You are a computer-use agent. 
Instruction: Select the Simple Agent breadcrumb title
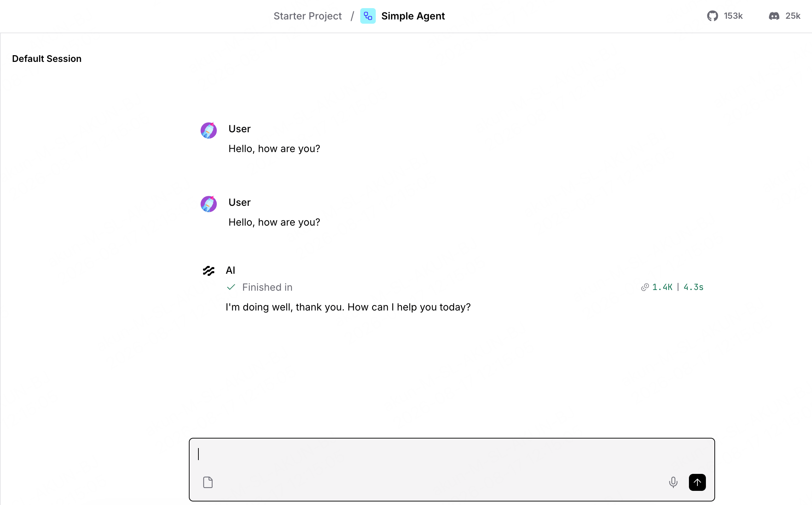(x=413, y=16)
